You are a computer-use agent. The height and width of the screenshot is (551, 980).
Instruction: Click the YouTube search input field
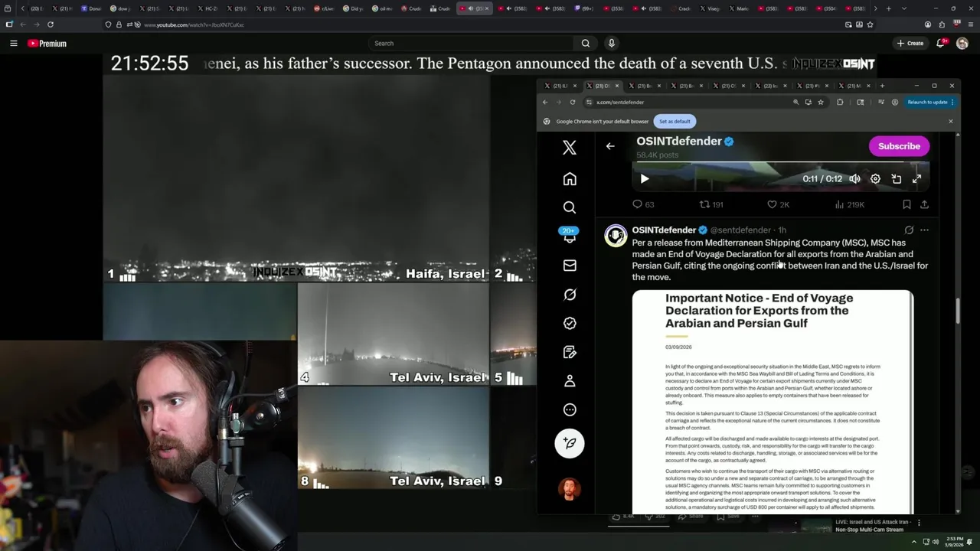click(471, 44)
